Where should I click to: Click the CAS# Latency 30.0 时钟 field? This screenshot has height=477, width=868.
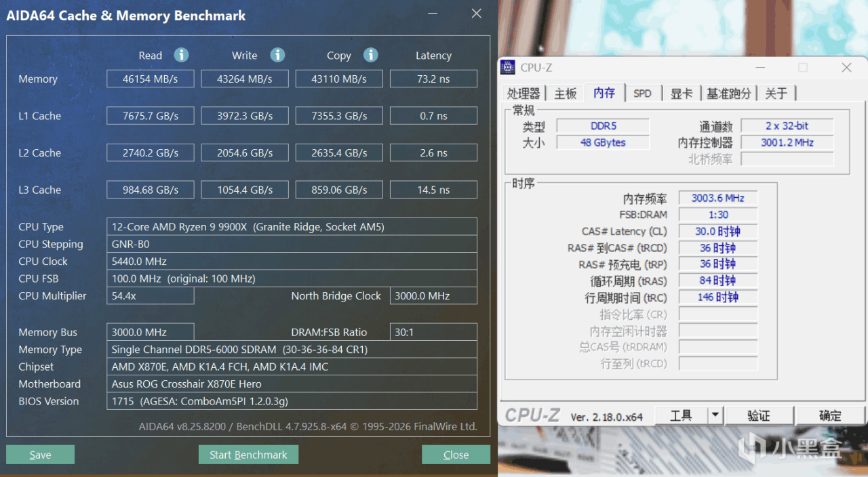(x=718, y=232)
